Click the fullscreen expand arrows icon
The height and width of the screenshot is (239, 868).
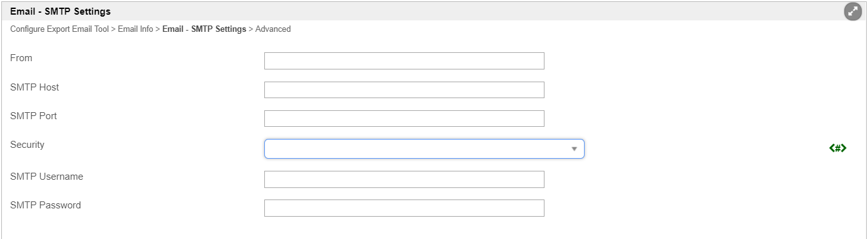point(853,11)
